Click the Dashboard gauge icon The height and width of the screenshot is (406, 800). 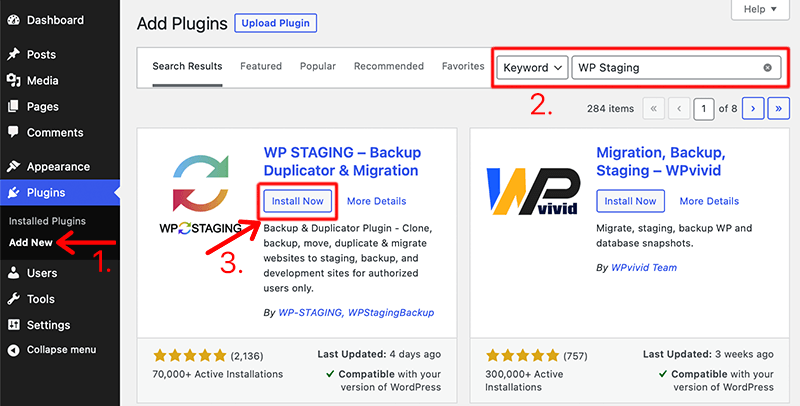coord(14,20)
